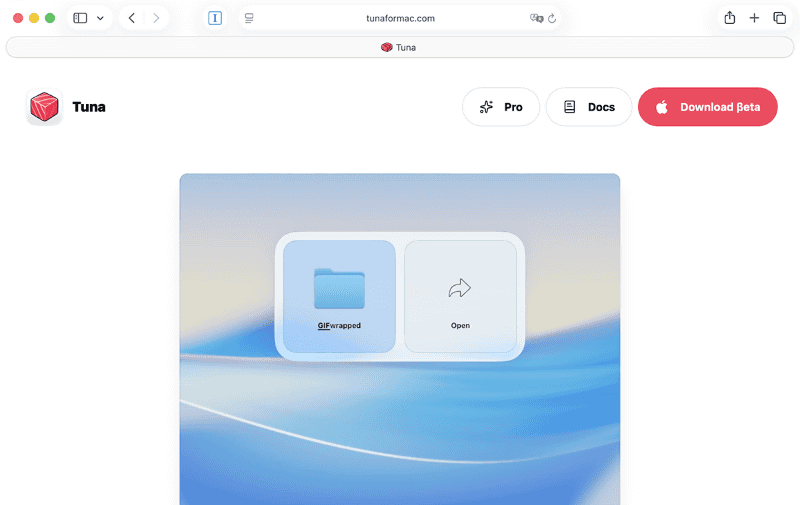
Task: Close the window with the red button
Action: coord(18,18)
